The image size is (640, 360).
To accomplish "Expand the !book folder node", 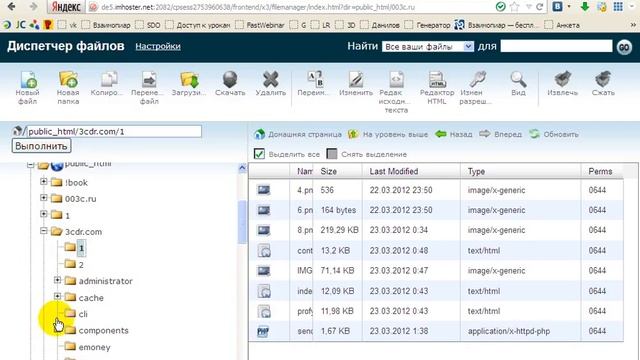I will click(43, 181).
